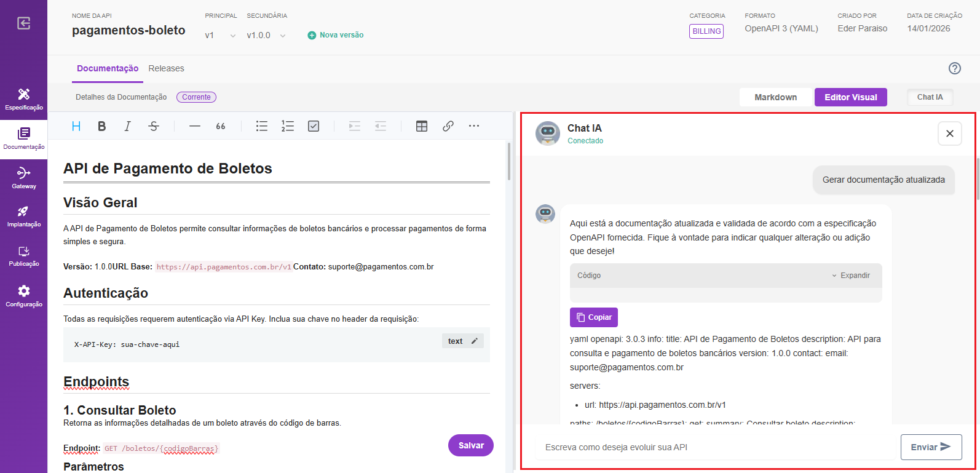
Task: Insert a hyperlink
Action: pyautogui.click(x=448, y=126)
